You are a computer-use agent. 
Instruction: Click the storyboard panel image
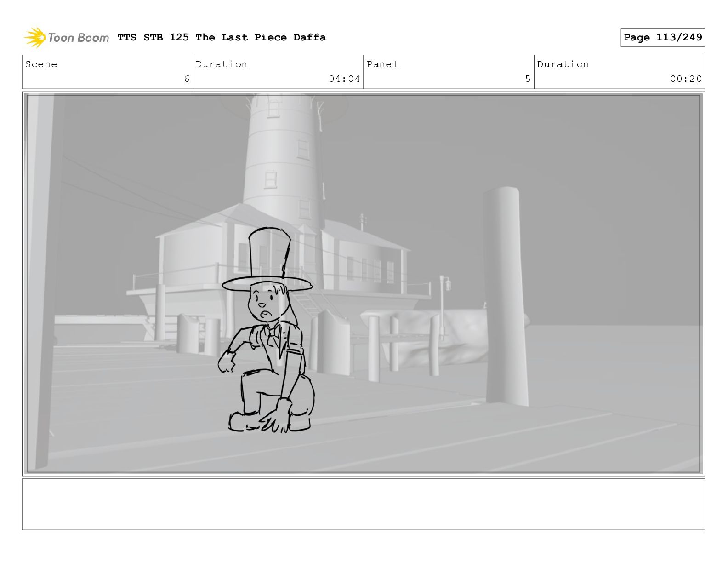pyautogui.click(x=364, y=283)
